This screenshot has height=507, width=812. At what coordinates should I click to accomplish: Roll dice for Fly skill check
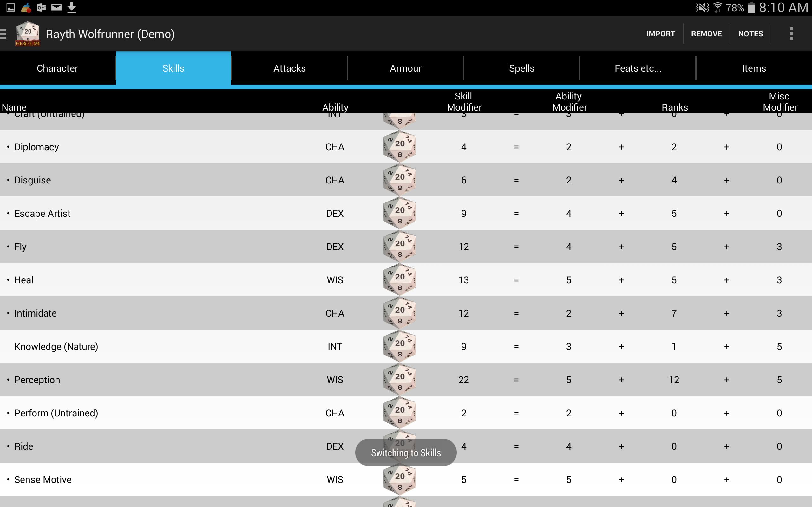pos(399,246)
